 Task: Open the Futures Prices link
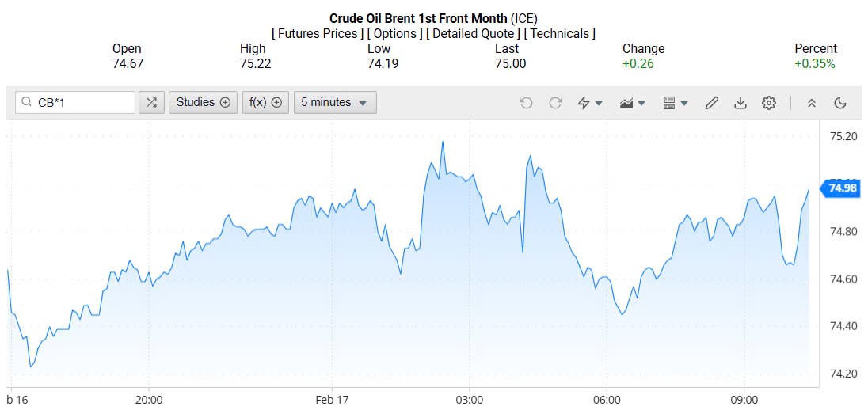pos(318,33)
